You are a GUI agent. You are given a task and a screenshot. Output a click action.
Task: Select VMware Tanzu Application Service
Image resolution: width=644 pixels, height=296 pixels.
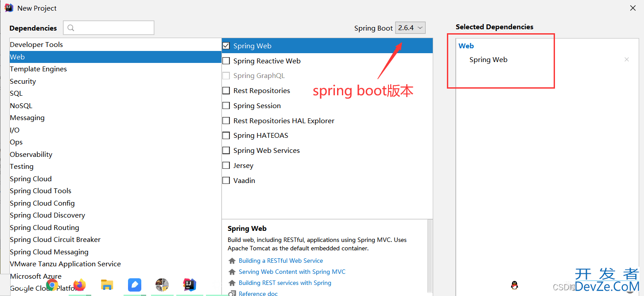[x=115, y=264]
